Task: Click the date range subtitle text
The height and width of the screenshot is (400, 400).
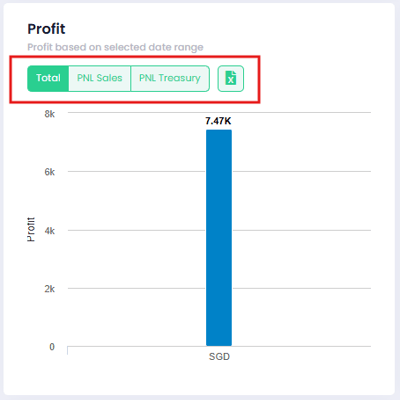Action: 115,47
